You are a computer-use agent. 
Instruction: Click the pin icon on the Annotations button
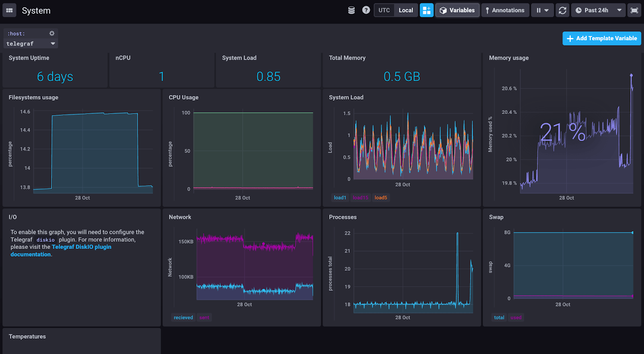[x=487, y=10]
